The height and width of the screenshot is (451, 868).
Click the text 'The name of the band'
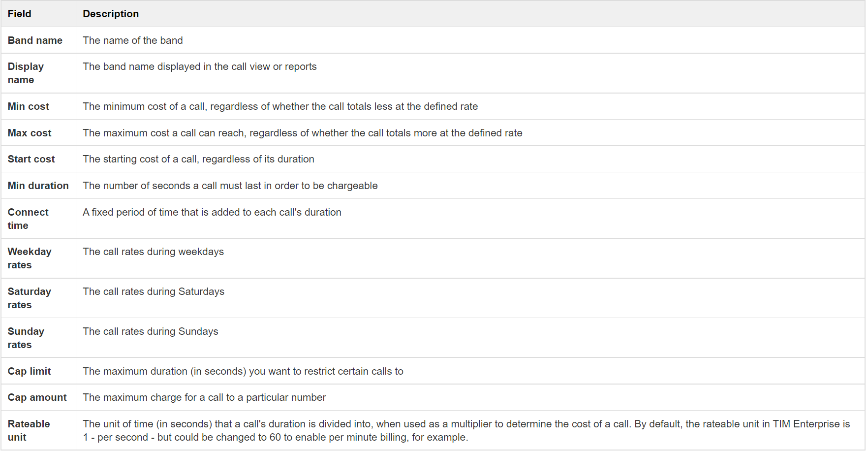tap(133, 40)
